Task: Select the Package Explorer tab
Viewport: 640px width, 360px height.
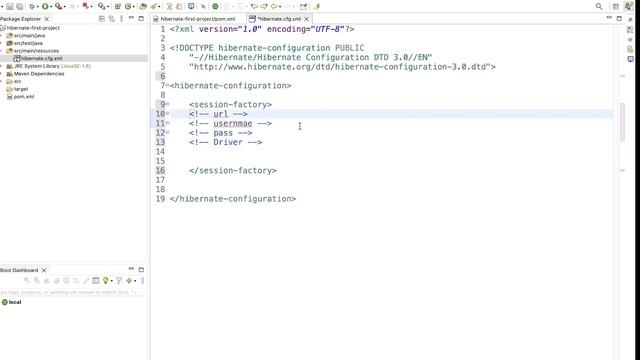Action: (20, 19)
